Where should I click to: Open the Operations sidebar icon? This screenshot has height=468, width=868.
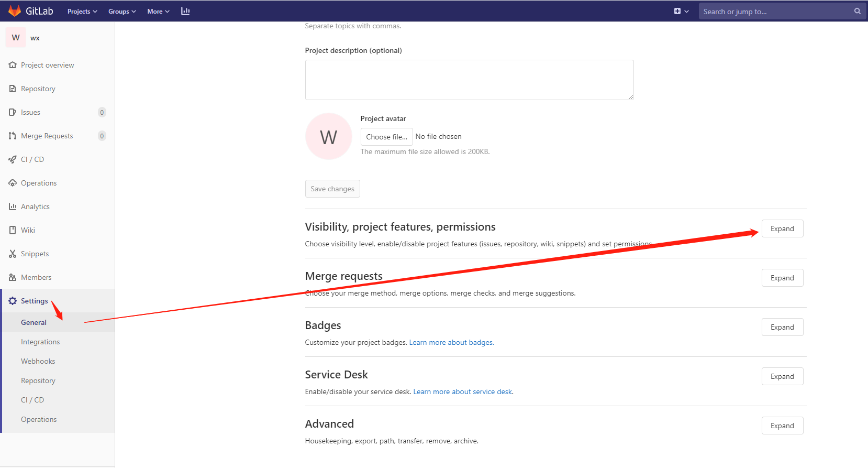pos(13,182)
